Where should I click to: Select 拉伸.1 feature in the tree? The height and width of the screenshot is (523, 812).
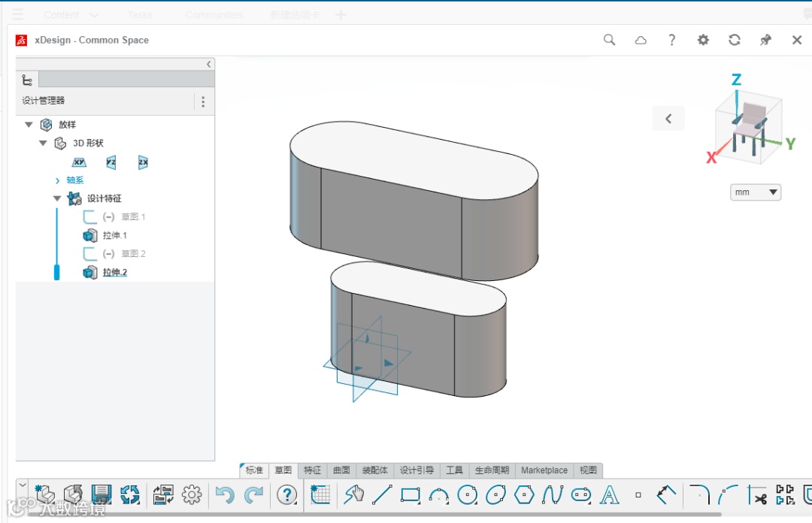tap(114, 236)
